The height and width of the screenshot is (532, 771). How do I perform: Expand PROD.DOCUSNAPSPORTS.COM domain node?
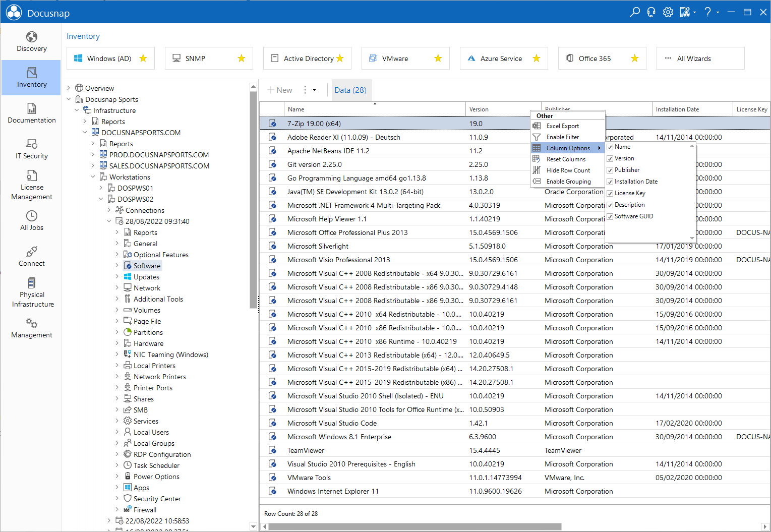click(93, 155)
